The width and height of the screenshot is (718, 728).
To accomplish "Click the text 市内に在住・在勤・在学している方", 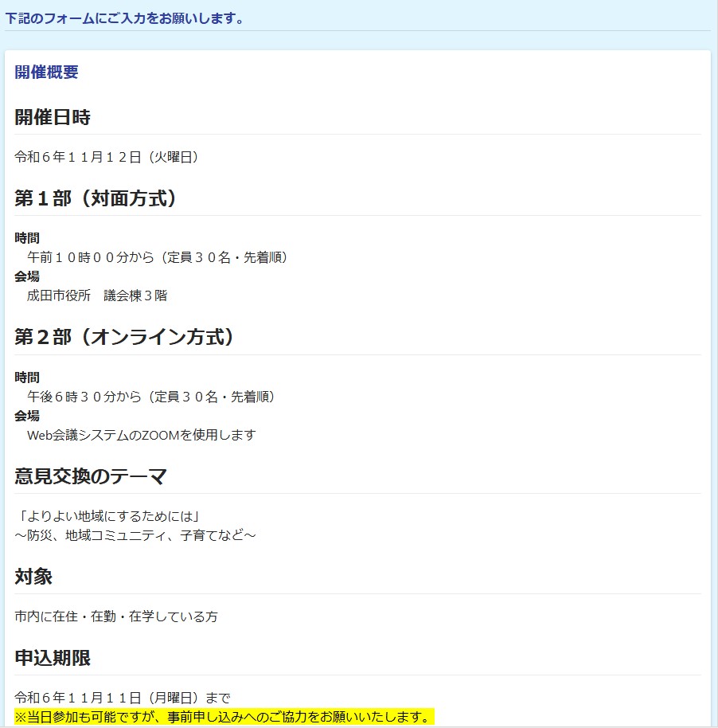I will point(116,616).
